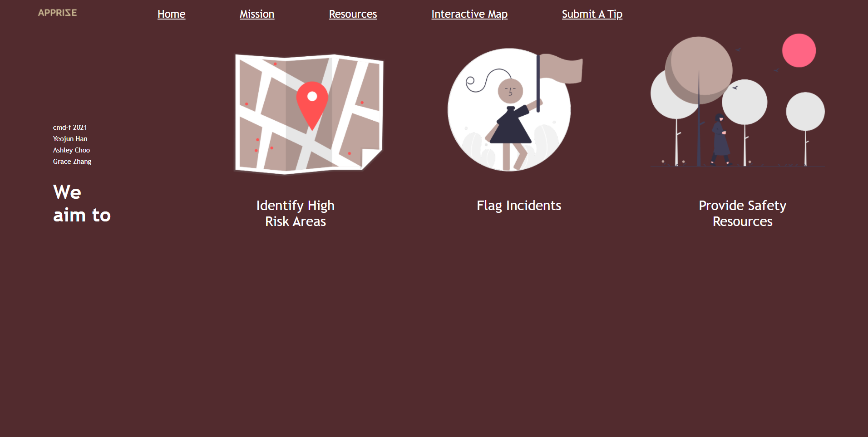The width and height of the screenshot is (868, 437).
Task: Select Provide Safety Resources caption
Action: tap(742, 213)
